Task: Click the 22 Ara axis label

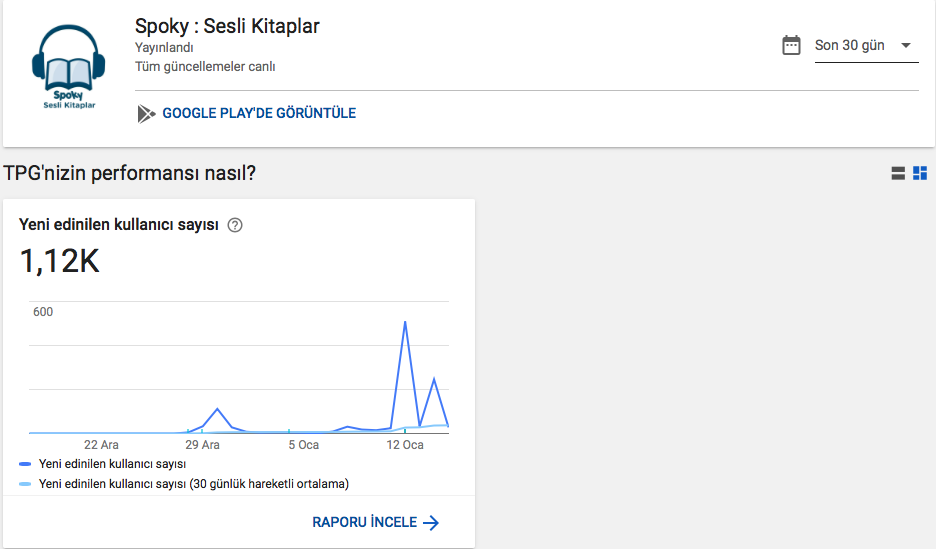Action: [x=101, y=445]
